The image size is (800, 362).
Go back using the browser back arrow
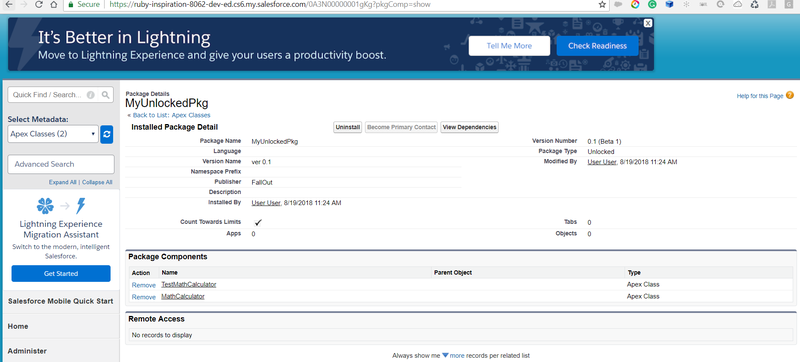pos(8,4)
